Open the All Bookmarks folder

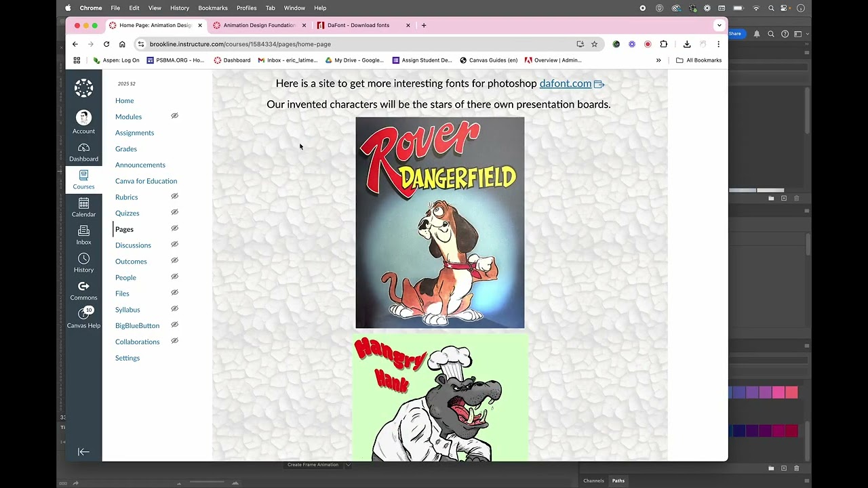click(x=698, y=60)
